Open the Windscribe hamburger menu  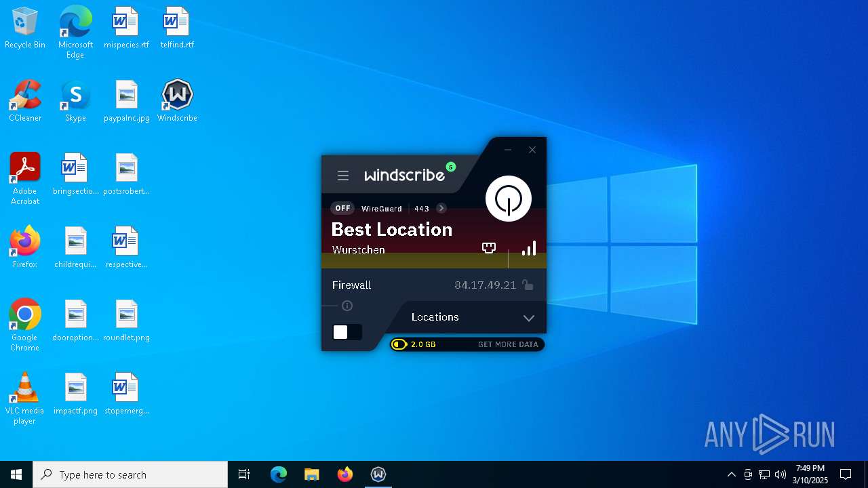tap(343, 176)
